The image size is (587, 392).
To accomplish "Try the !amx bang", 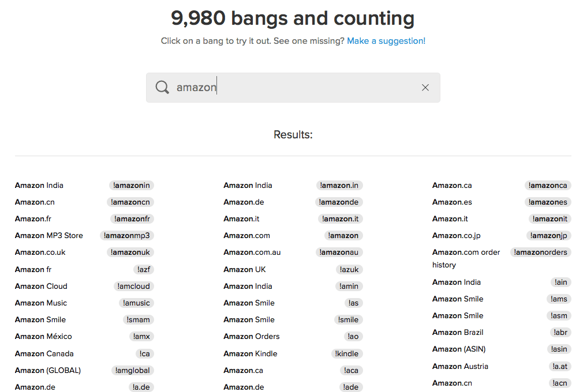I will click(141, 337).
